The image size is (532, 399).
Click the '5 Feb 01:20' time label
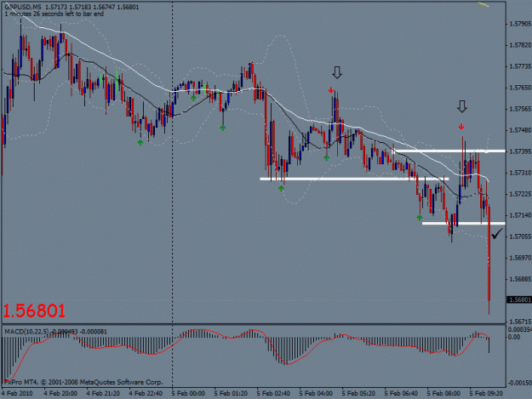(231, 394)
